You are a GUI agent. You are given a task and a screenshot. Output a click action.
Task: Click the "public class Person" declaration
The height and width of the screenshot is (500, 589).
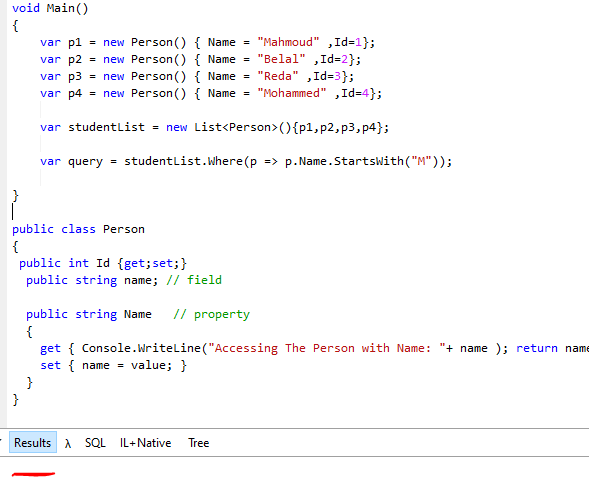(x=78, y=229)
